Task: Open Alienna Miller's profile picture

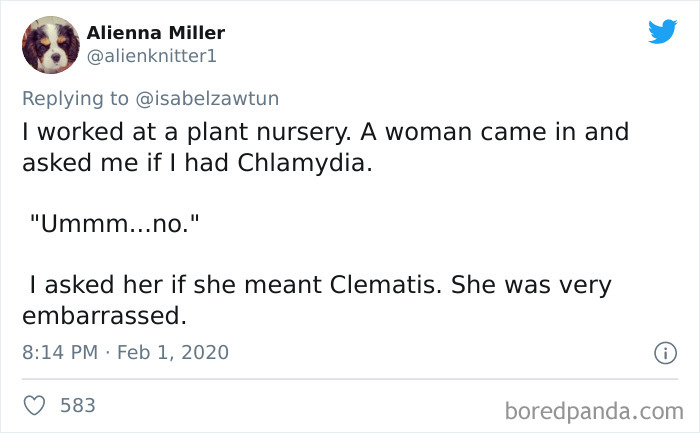Action: (50, 45)
